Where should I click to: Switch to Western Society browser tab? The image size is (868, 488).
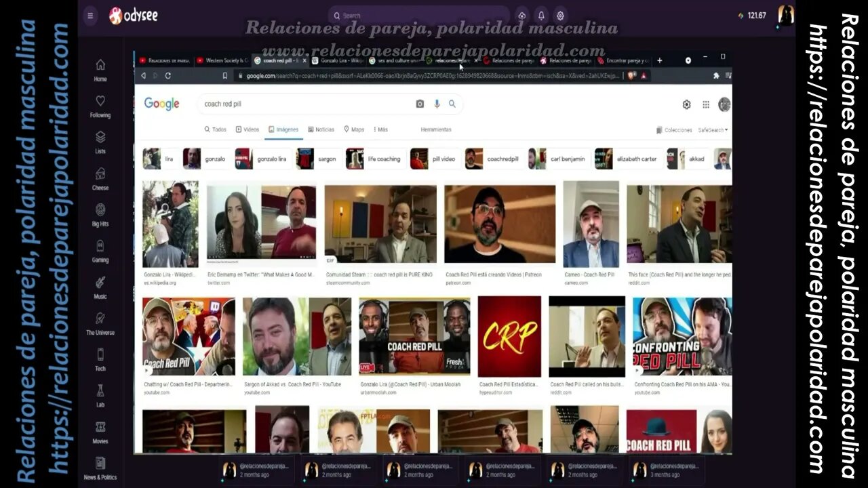(x=222, y=60)
